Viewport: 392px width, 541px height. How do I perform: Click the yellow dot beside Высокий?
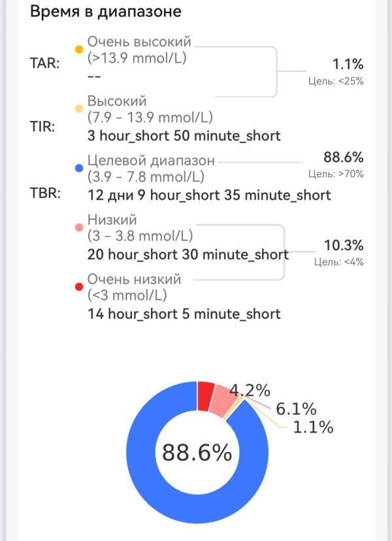point(79,108)
